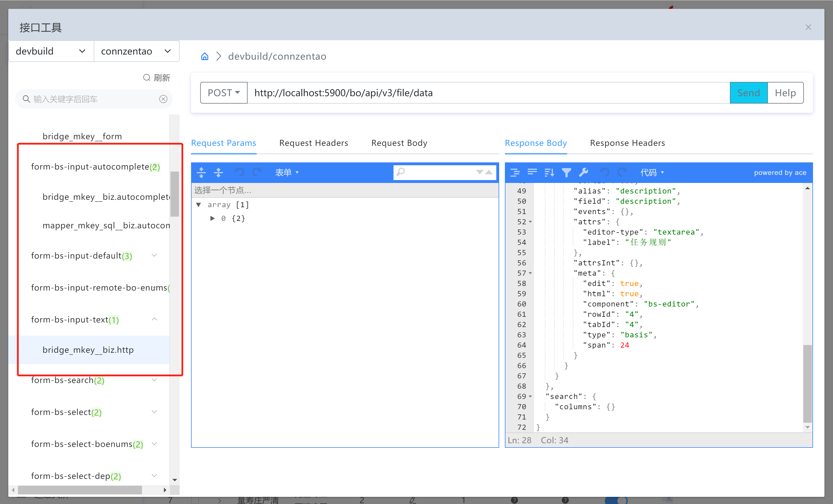Image resolution: width=833 pixels, height=504 pixels.
Task: Expand the 0 {2} node
Action: (212, 218)
